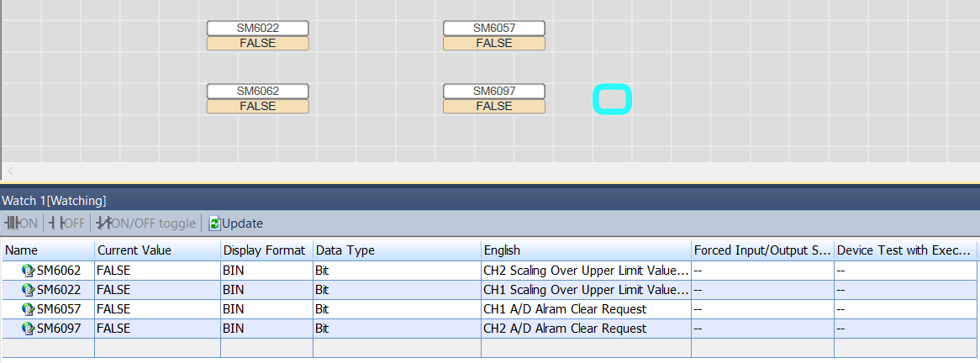Image resolution: width=980 pixels, height=363 pixels.
Task: Select the SM6062 block in the diagram
Action: 257,92
